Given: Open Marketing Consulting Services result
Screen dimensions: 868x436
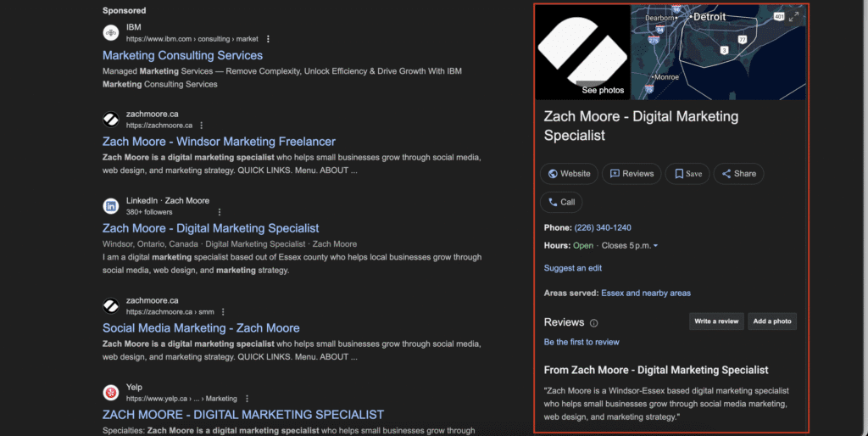Looking at the screenshot, I should coord(182,56).
